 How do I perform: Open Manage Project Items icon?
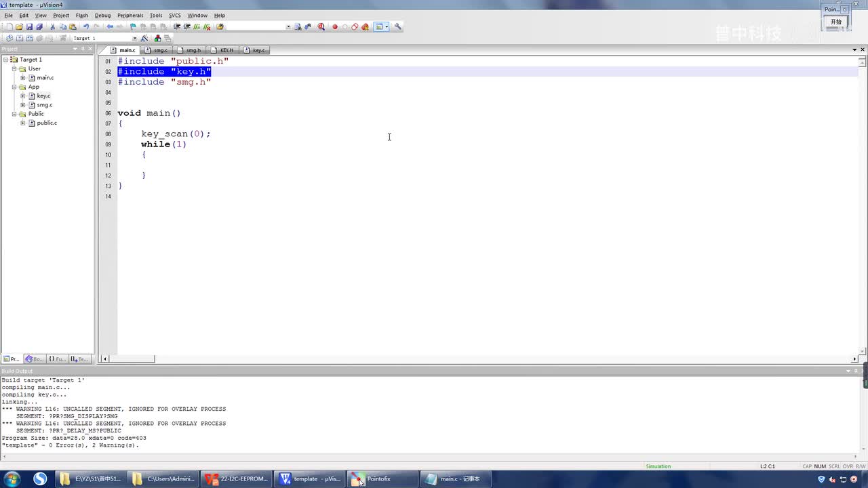(158, 38)
